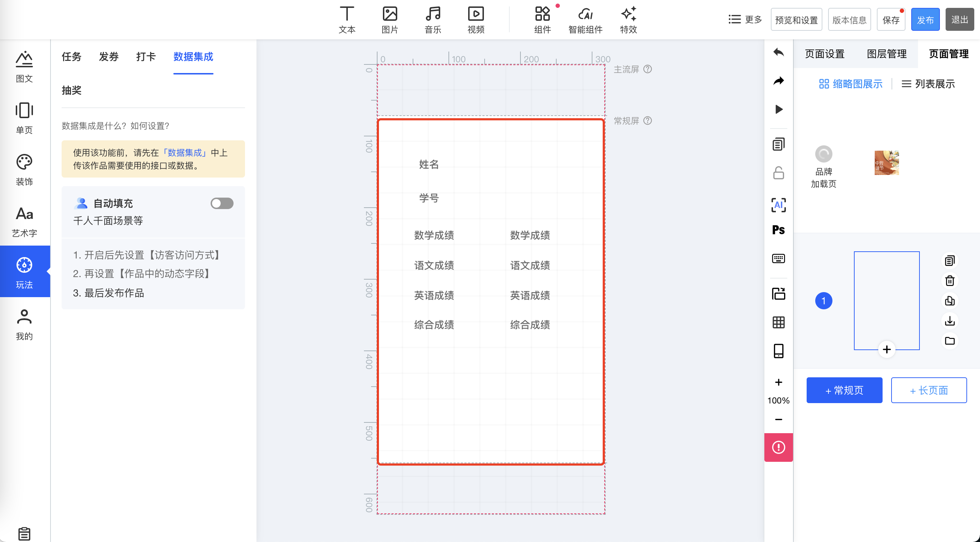
Task: Click the preview play icon
Action: 778,109
